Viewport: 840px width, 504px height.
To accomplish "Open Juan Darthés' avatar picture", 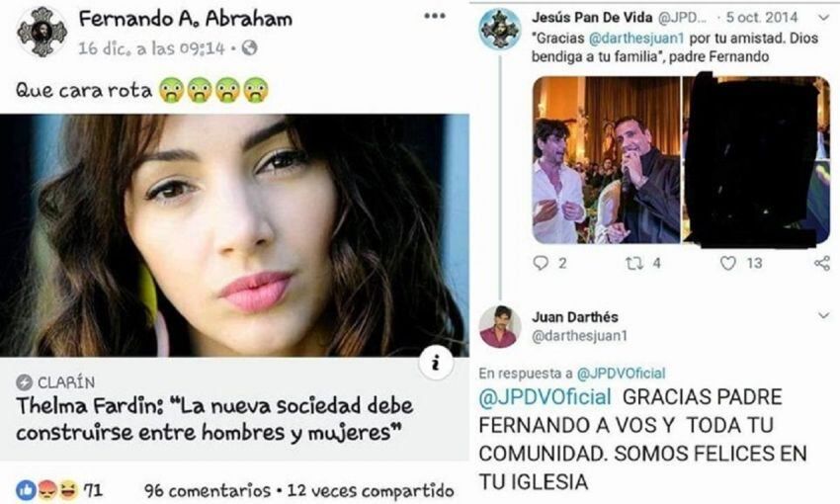I will (500, 327).
